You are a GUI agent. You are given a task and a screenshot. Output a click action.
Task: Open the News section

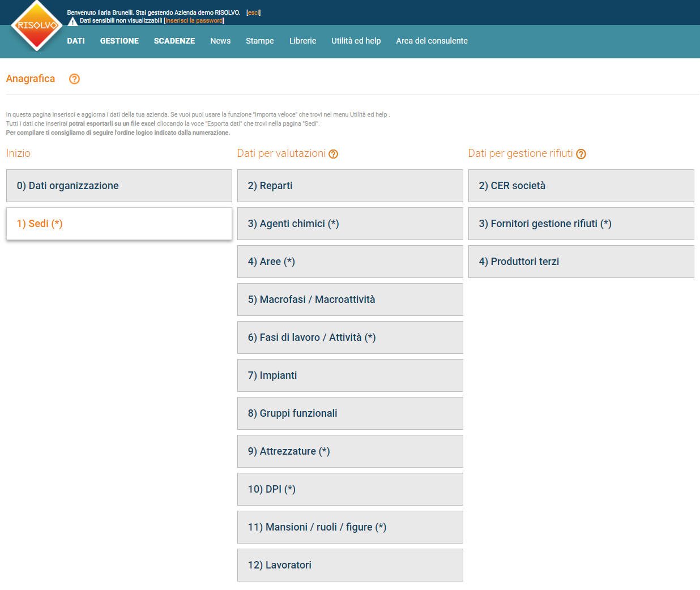coord(220,41)
